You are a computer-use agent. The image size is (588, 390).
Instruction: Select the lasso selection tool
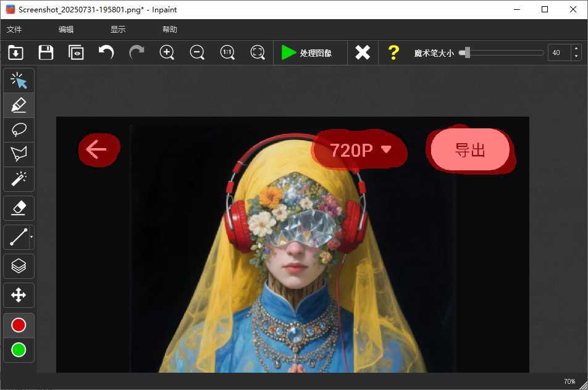pos(19,130)
